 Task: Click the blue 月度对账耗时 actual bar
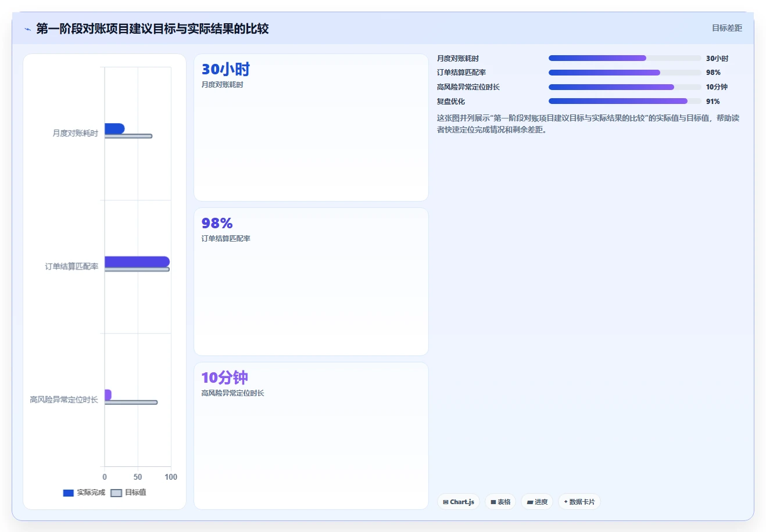tap(114, 128)
